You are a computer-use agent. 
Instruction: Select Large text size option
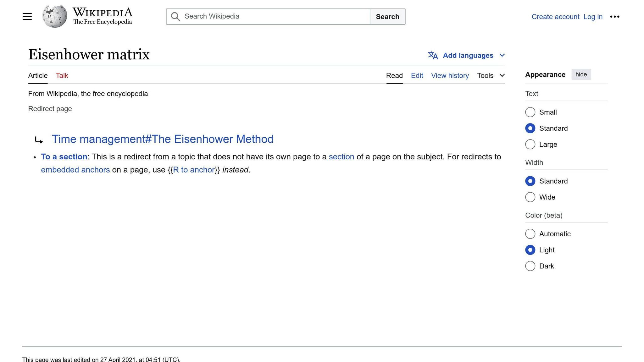click(530, 145)
